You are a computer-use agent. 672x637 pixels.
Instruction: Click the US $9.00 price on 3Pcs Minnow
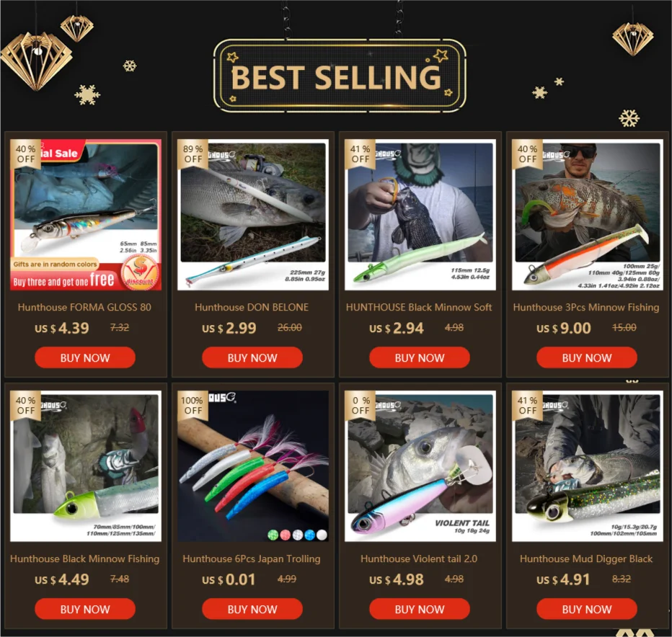[564, 328]
